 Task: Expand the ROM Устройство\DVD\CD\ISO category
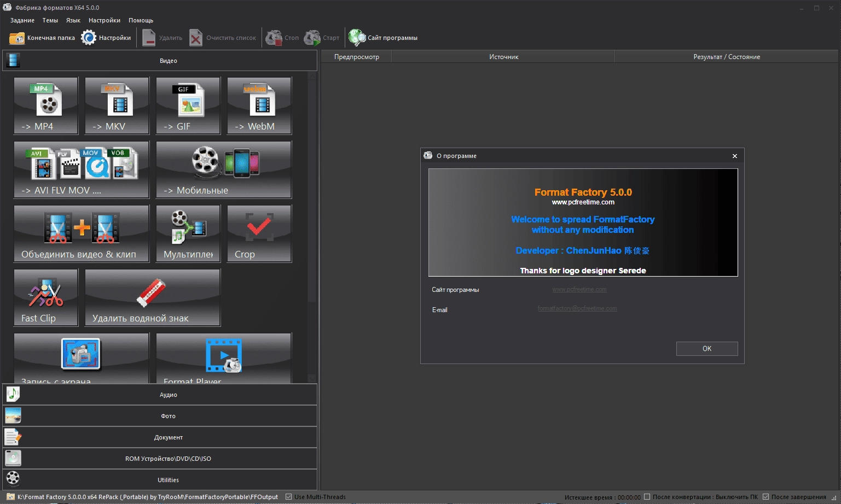click(160, 459)
